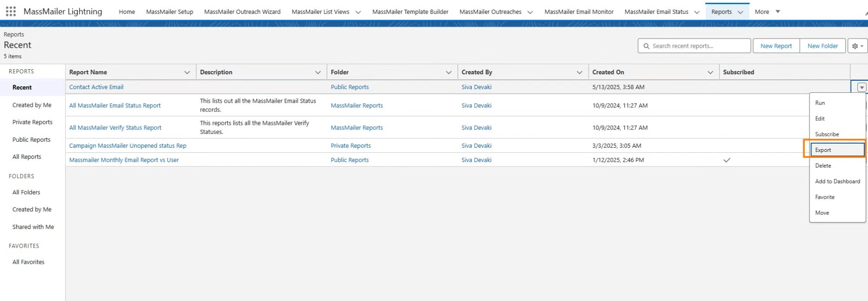
Task: Open Description column options chevron
Action: [x=318, y=72]
